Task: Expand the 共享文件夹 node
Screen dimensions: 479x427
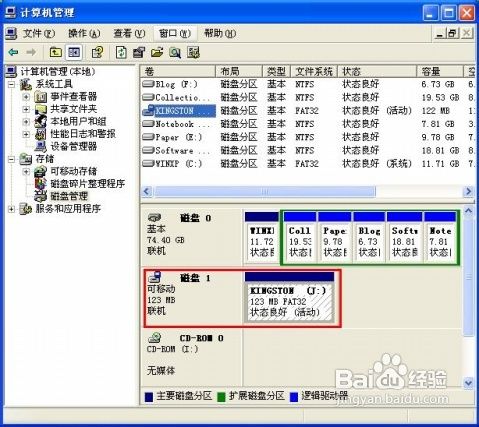Action: point(26,109)
